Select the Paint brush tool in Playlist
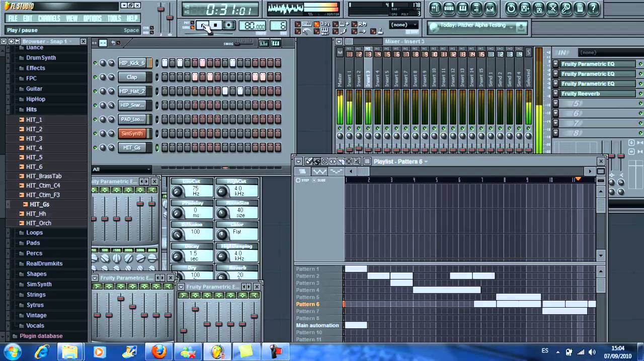644x361 pixels. coord(317,161)
